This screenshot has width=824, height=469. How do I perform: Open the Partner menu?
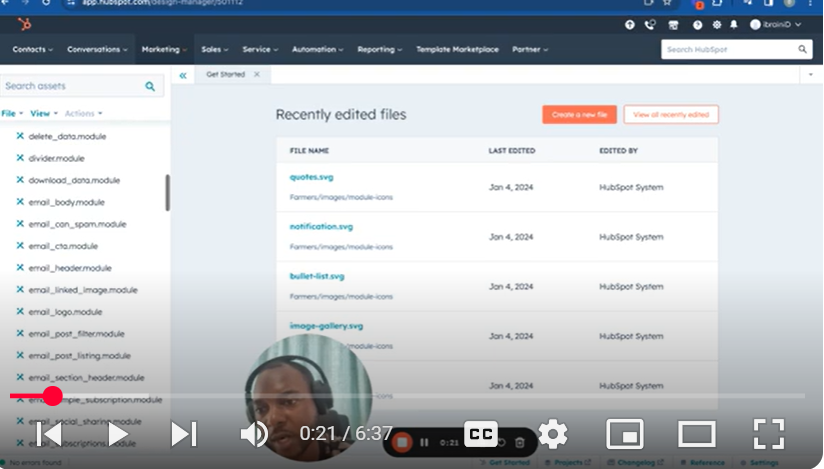[x=530, y=49]
